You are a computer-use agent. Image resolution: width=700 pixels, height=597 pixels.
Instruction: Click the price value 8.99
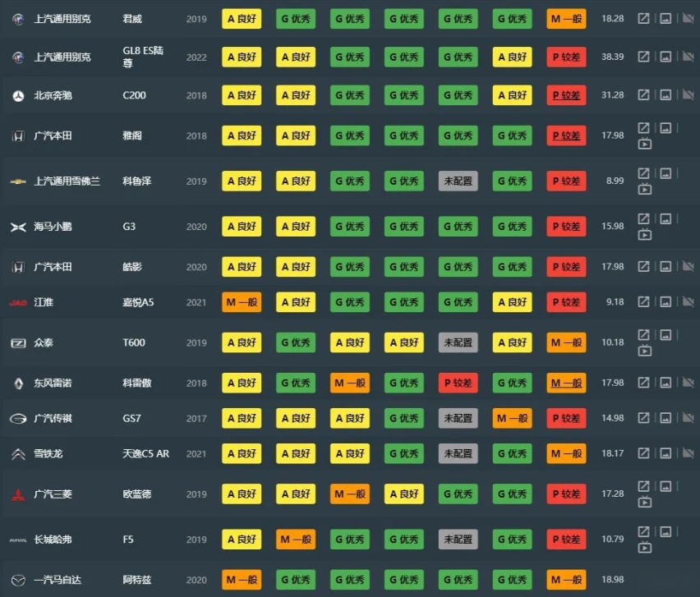point(615,181)
